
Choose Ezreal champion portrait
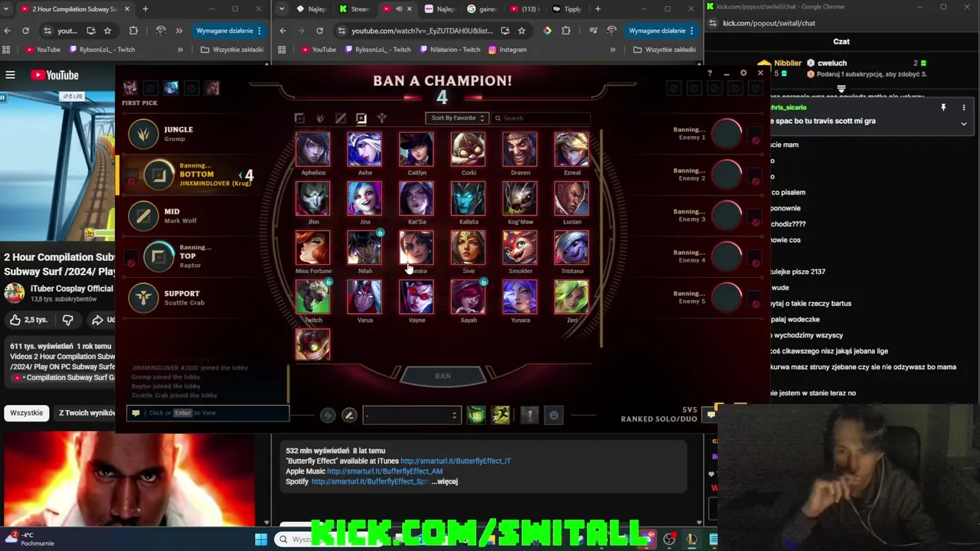pyautogui.click(x=572, y=149)
